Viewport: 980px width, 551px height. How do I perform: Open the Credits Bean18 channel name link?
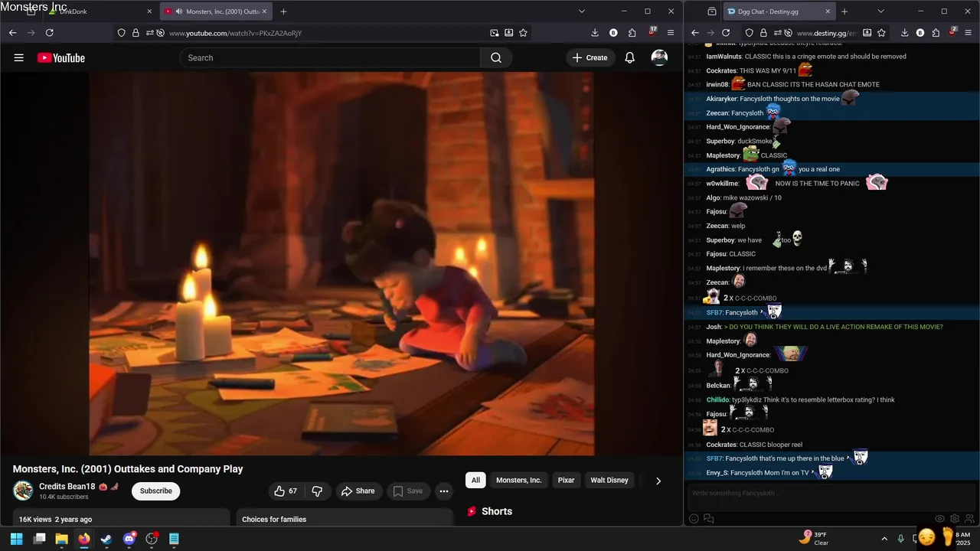(67, 487)
